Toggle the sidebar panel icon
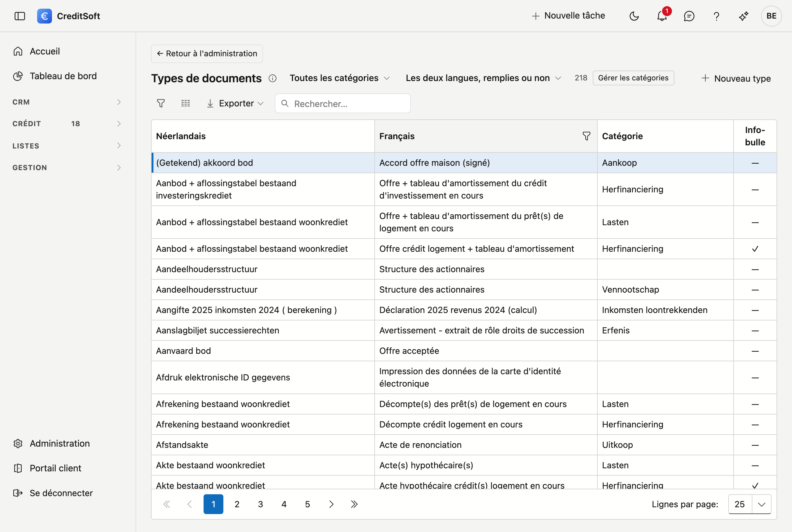 [x=20, y=16]
